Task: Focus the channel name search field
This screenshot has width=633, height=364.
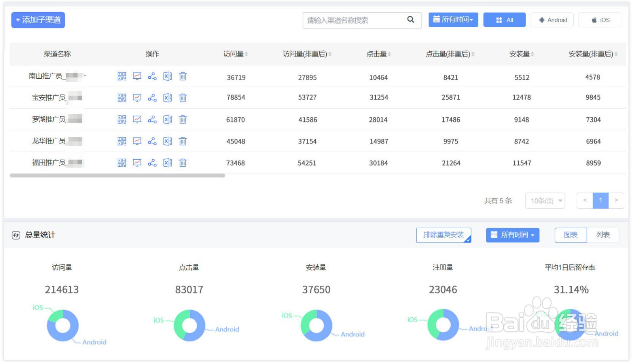Action: [354, 20]
